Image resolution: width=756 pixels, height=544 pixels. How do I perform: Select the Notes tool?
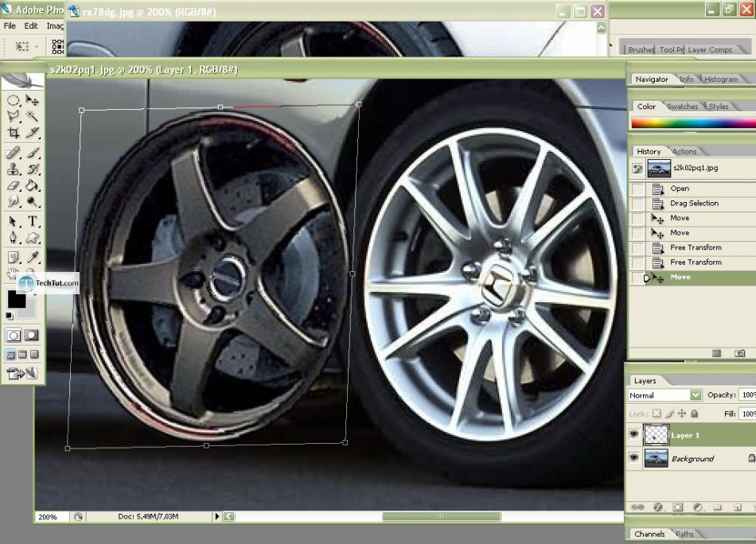(x=14, y=258)
